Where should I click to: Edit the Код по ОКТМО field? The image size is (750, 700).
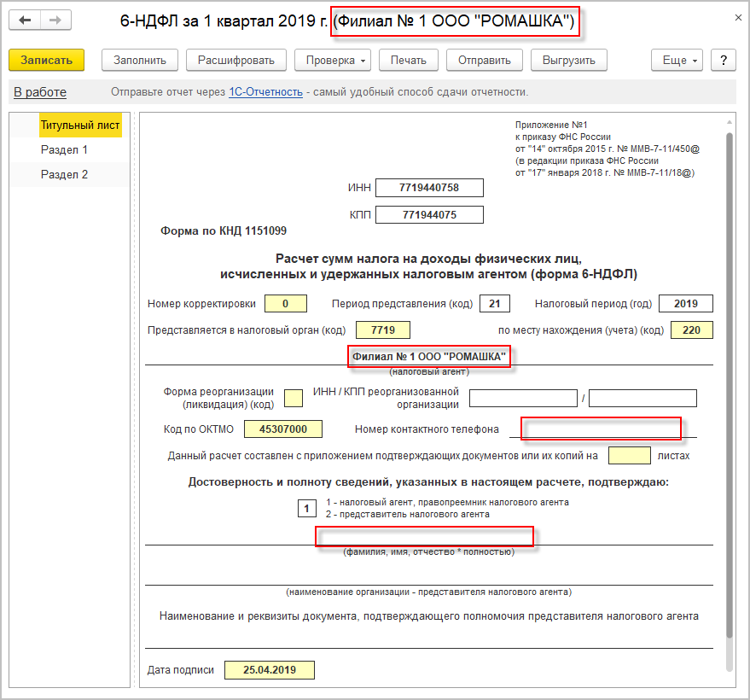click(283, 429)
